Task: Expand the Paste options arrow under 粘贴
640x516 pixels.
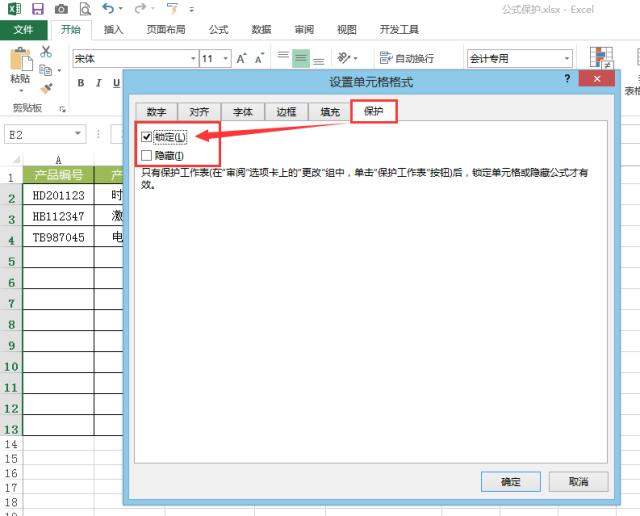Action: click(x=21, y=91)
